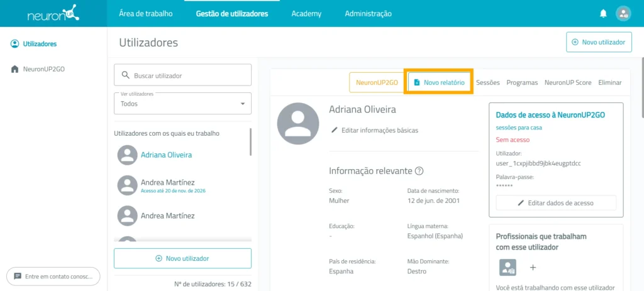Open the NeuronUP Score tab
The width and height of the screenshot is (644, 291).
coord(568,82)
